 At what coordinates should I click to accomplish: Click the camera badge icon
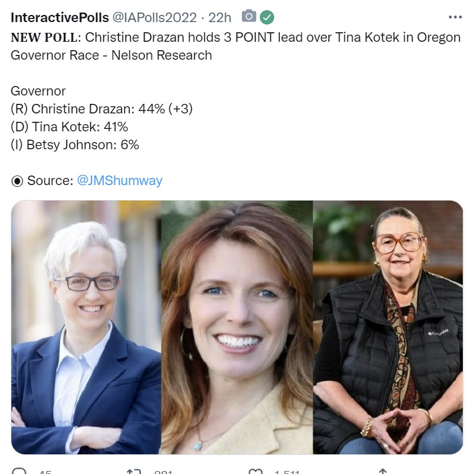[x=249, y=16]
